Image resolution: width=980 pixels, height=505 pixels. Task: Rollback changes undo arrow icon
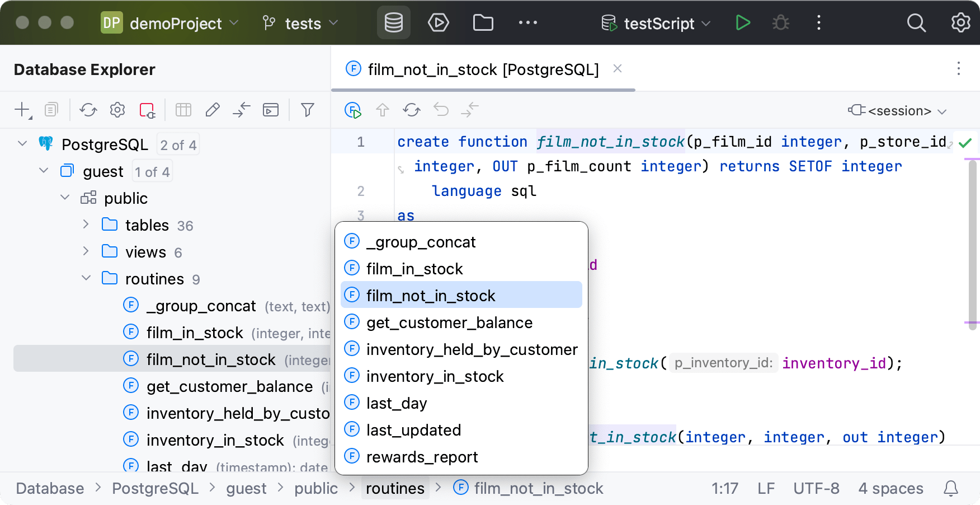click(x=441, y=110)
